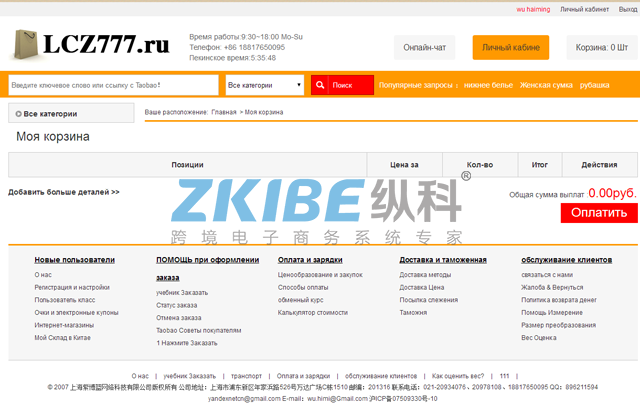Open the Онлайн-чат button
640x415 pixels.
[x=424, y=47]
